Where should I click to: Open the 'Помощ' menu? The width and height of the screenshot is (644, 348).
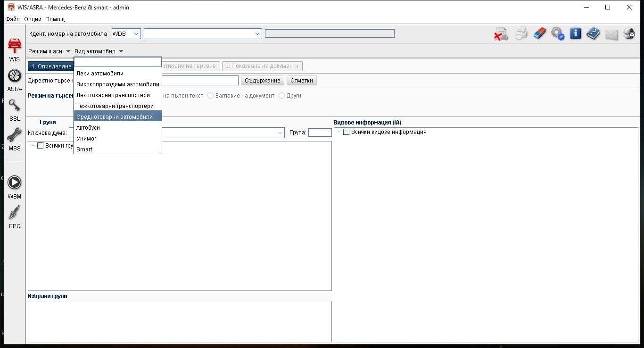coord(55,19)
